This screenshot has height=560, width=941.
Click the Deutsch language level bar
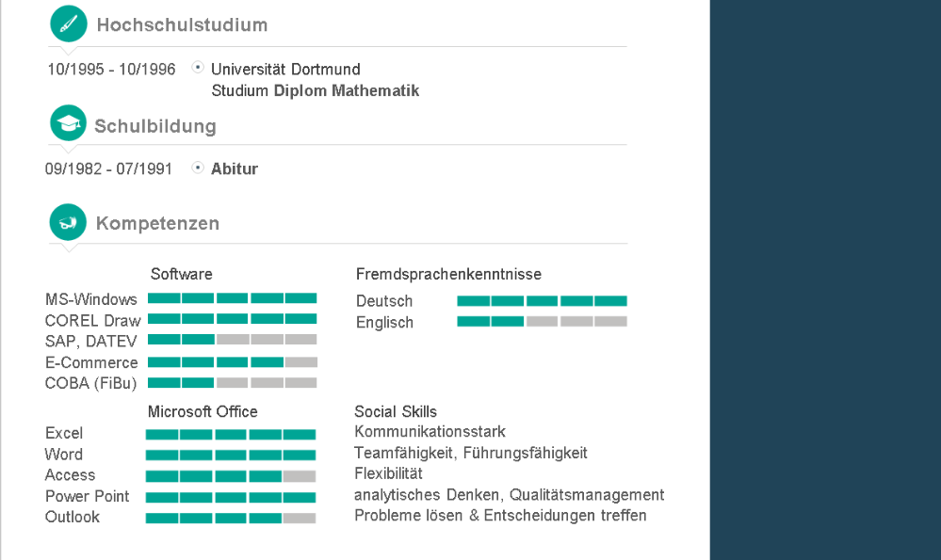(542, 301)
